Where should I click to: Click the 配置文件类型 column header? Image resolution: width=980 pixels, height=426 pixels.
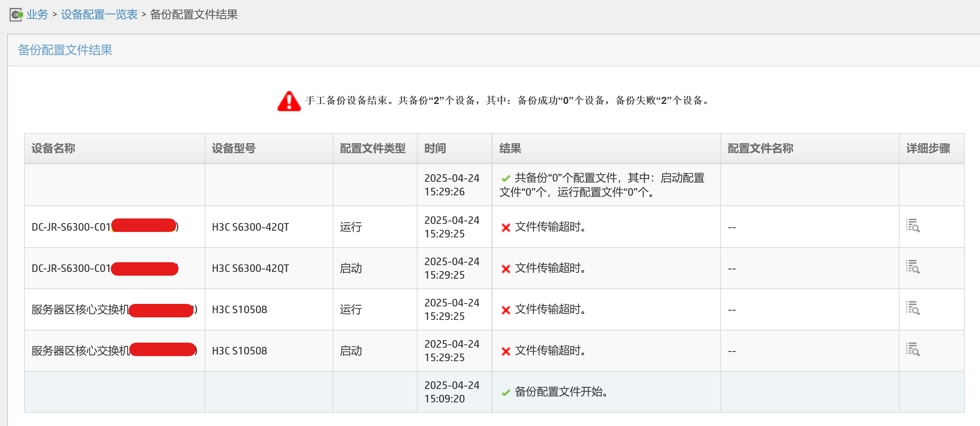373,149
